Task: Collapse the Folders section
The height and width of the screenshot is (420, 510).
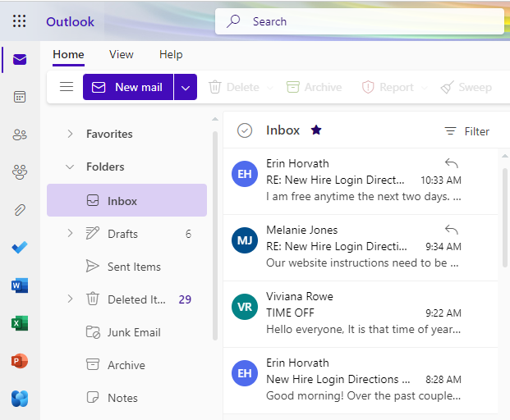Action: 70,167
